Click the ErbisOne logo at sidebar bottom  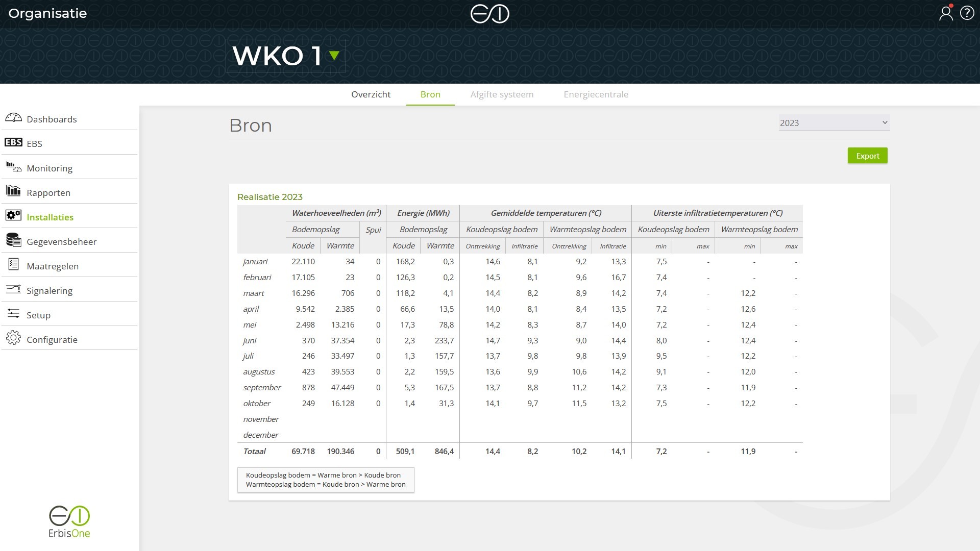tap(69, 522)
